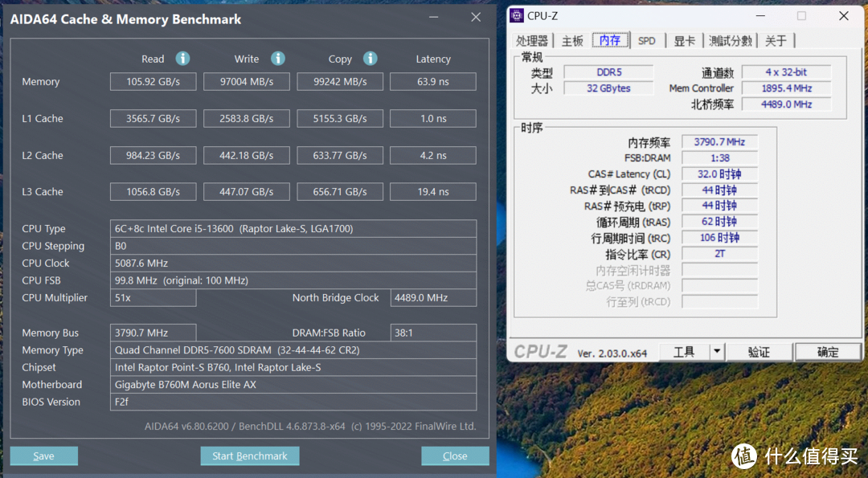The image size is (868, 478).
Task: Click the Memory Type DDR5-7600 SDRAM field
Action: (x=293, y=350)
